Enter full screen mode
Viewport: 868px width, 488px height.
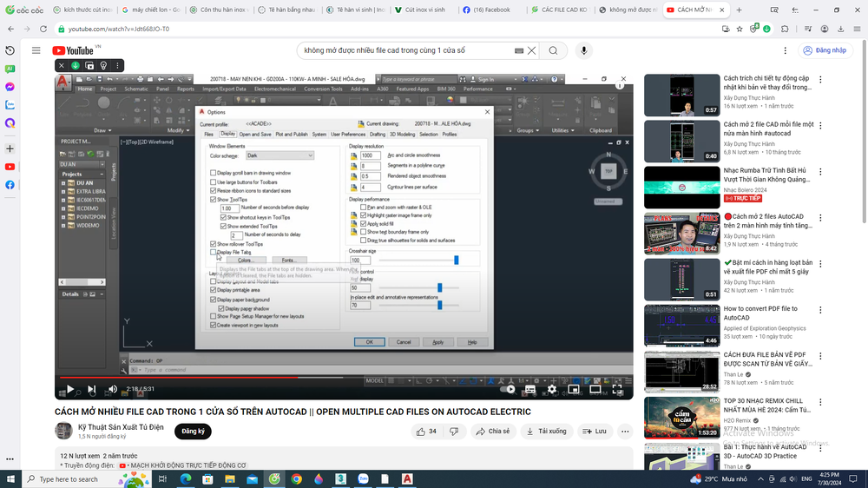click(x=617, y=389)
